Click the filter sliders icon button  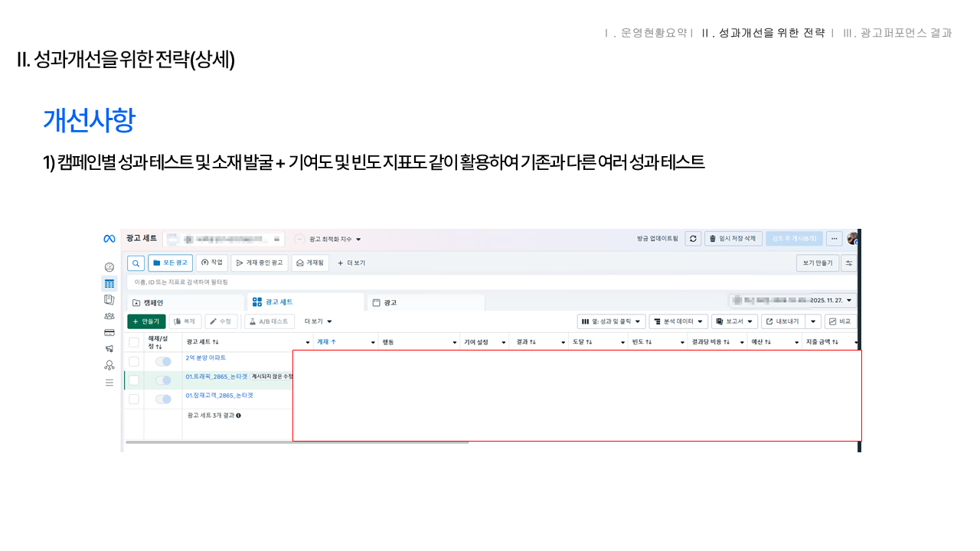coord(849,262)
